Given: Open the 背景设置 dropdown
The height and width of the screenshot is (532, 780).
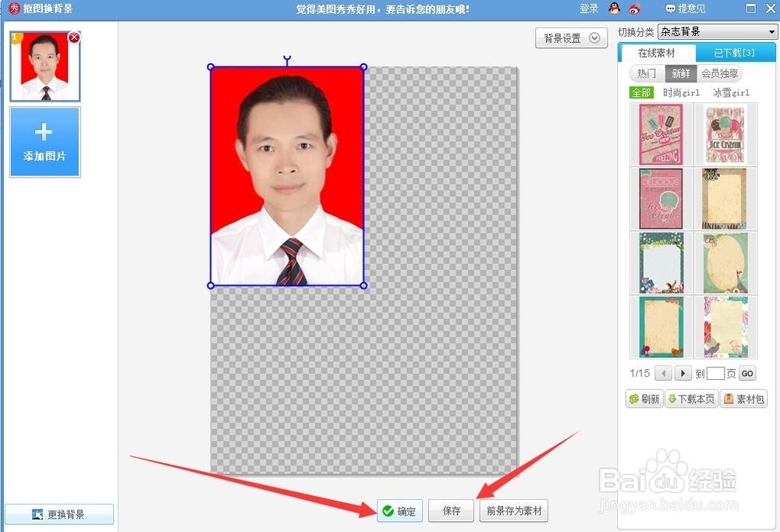Looking at the screenshot, I should [x=571, y=37].
